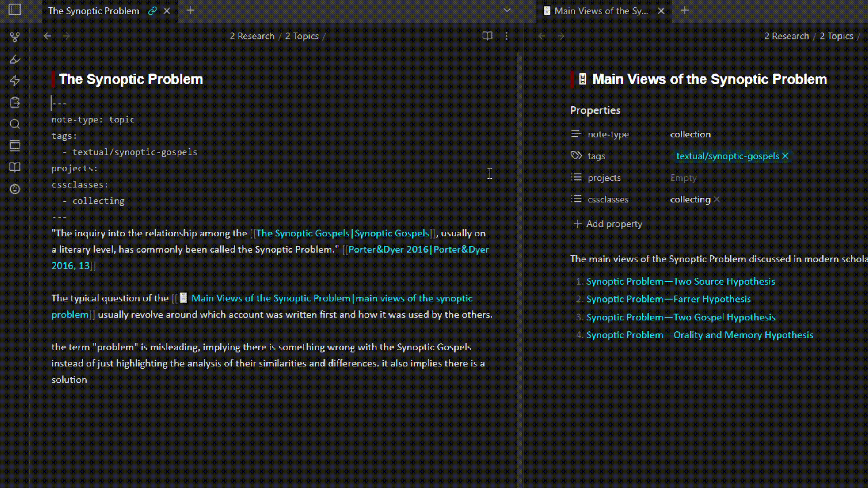This screenshot has height=488, width=868.
Task: Open the canvas drawing ribbon icon
Action: click(x=15, y=59)
